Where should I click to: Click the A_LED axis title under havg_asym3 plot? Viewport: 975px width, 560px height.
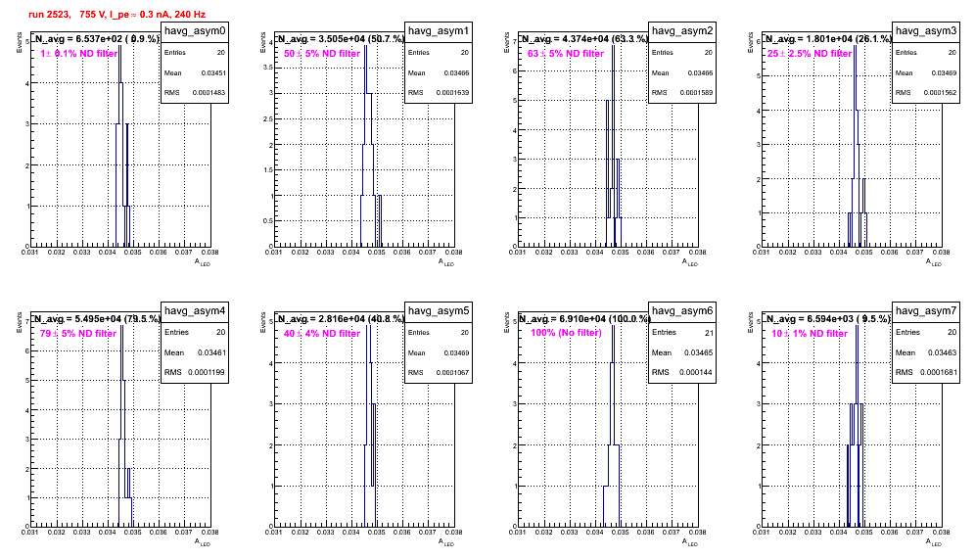pos(934,262)
